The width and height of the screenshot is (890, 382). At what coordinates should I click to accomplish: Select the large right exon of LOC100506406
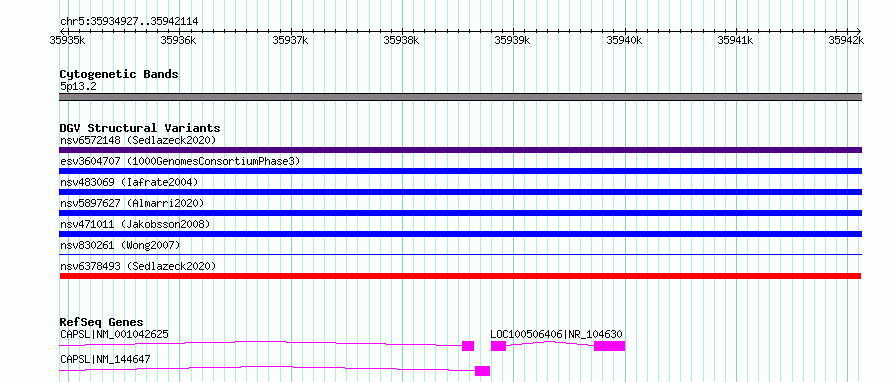[x=610, y=346]
